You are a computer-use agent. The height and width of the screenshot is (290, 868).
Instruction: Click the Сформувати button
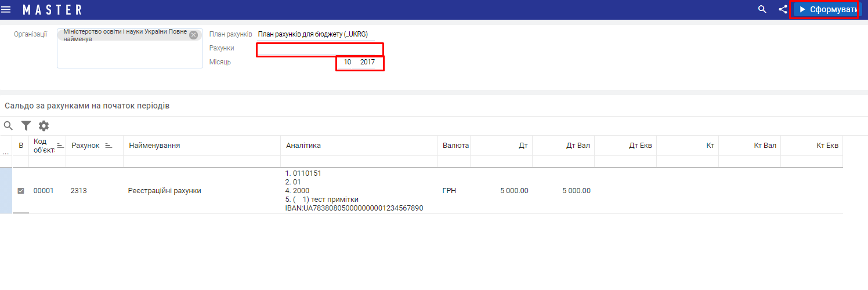(x=824, y=10)
